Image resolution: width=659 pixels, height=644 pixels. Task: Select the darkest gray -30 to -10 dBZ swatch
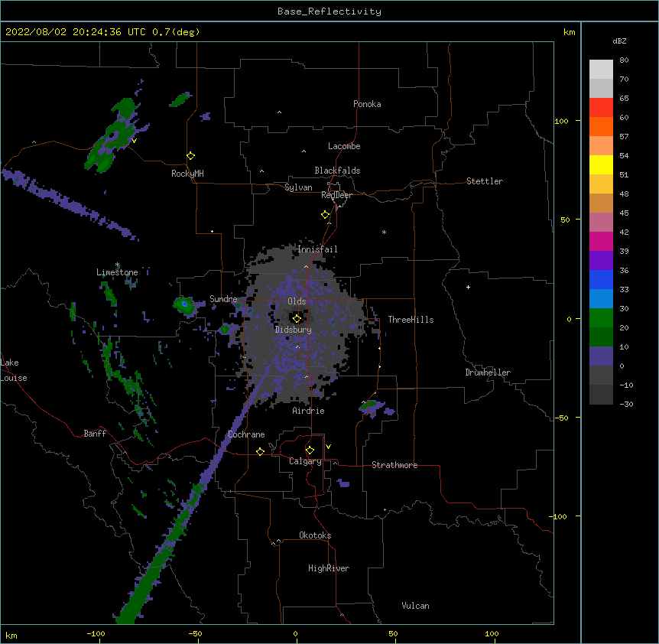(x=601, y=395)
